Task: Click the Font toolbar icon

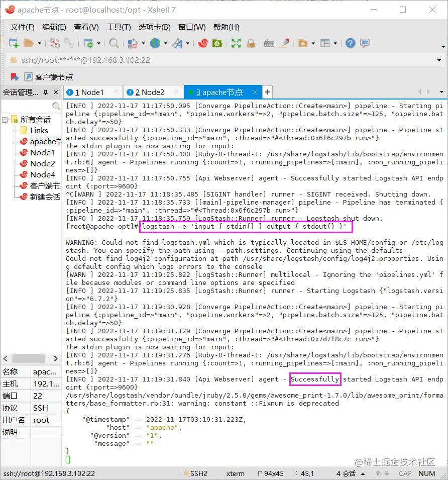Action: pyautogui.click(x=177, y=43)
